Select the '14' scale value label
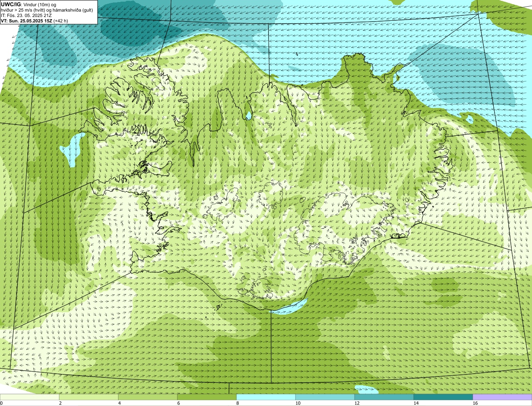The width and height of the screenshot is (532, 406). click(416, 403)
